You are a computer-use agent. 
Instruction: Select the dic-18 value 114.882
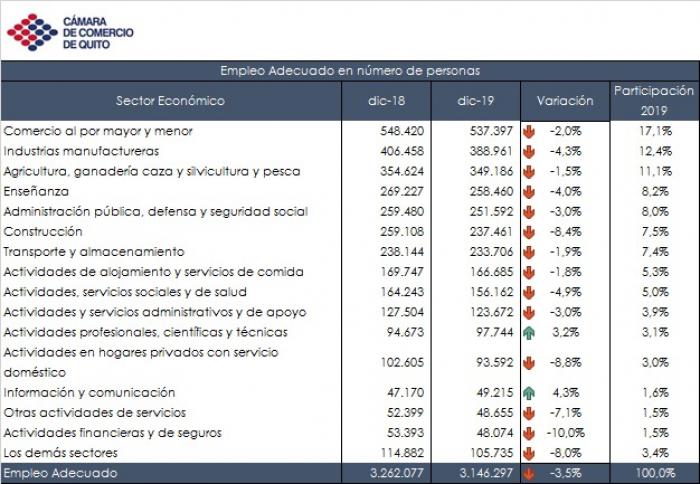pos(402,453)
